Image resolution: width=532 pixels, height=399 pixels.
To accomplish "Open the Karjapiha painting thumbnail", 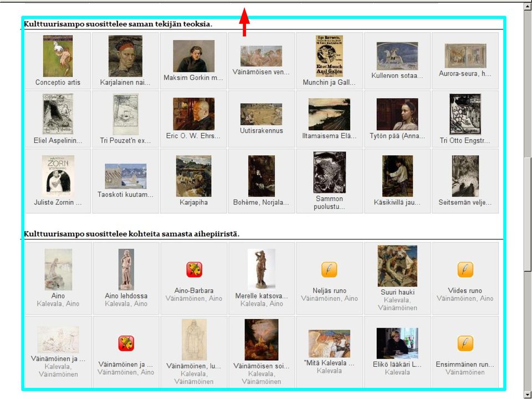I will pyautogui.click(x=194, y=176).
